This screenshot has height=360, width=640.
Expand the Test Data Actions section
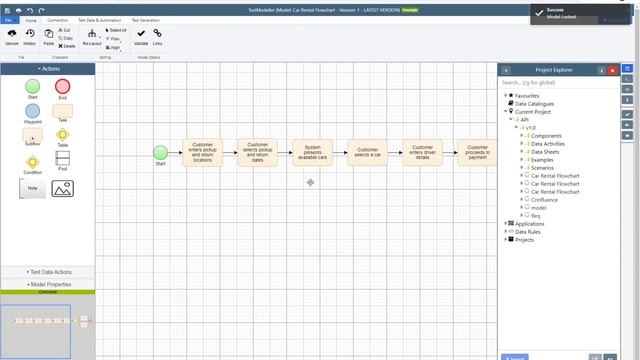[48, 272]
